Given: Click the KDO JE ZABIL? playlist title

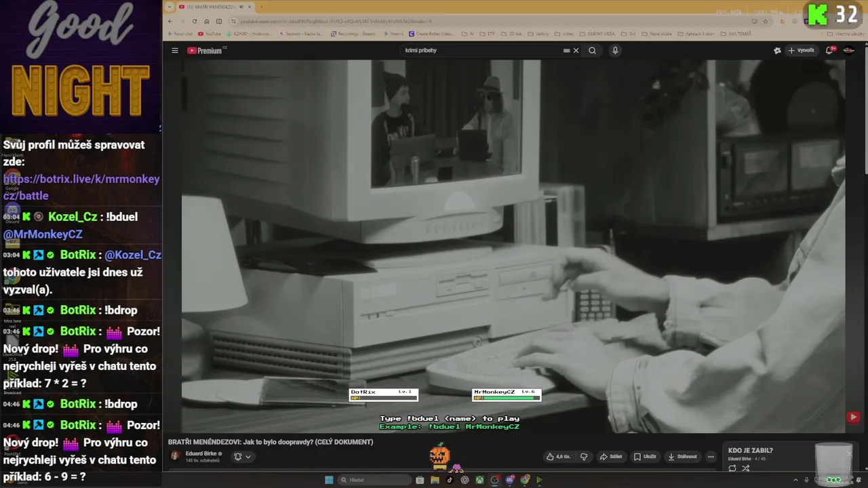Looking at the screenshot, I should click(751, 450).
